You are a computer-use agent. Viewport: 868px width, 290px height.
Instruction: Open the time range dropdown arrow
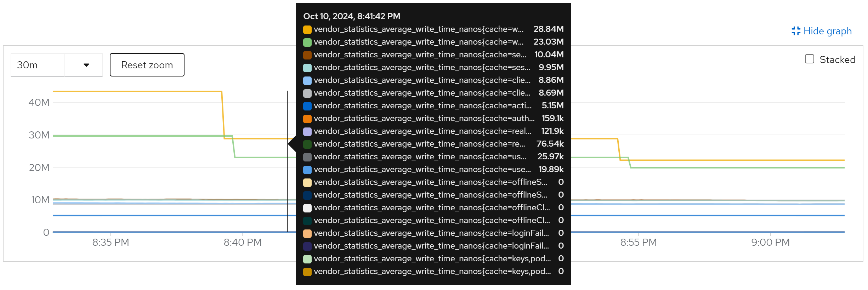[86, 65]
